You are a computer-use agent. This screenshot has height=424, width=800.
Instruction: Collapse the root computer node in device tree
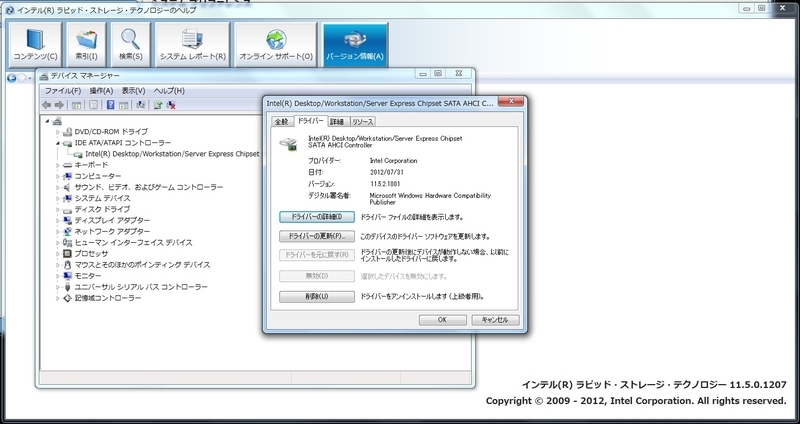[x=48, y=121]
